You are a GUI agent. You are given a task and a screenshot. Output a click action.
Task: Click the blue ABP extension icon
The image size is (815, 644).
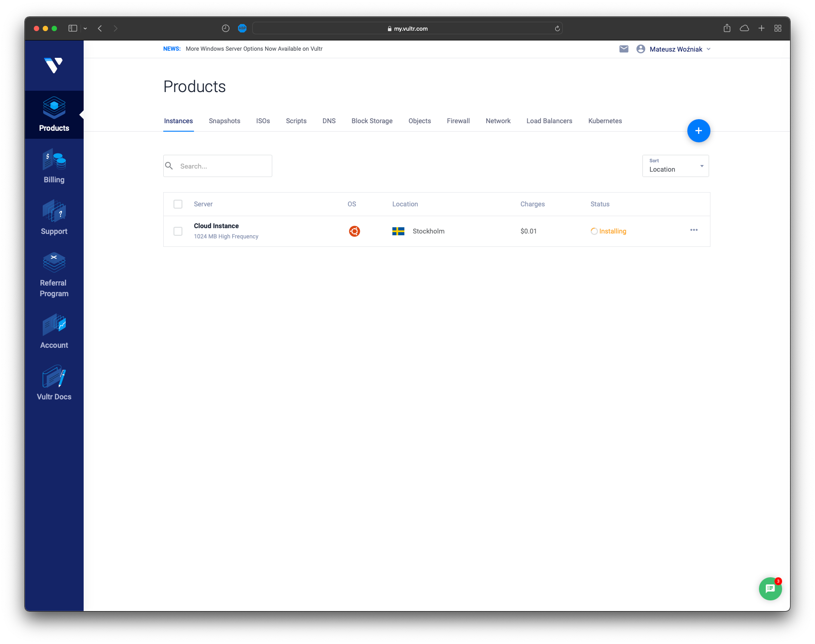point(242,28)
